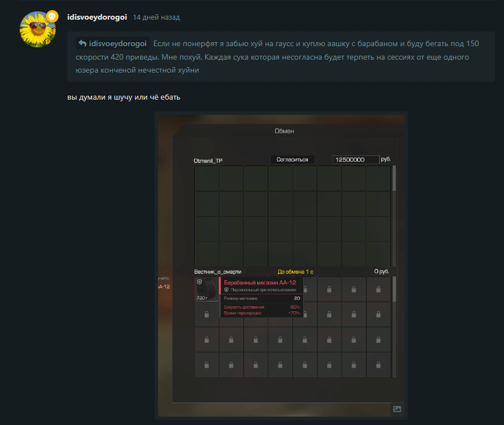Open the embedded trade screenshot thumbnail
The height and width of the screenshot is (425, 504).
click(x=281, y=266)
